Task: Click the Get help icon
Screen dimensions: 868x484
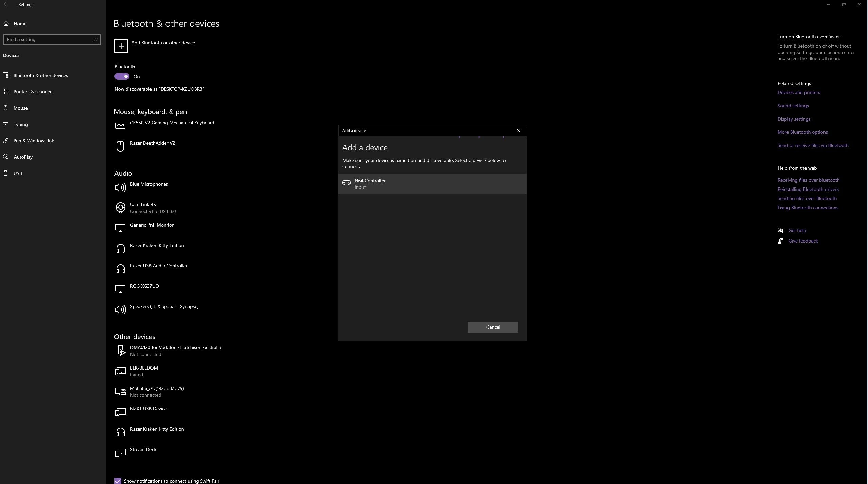Action: (x=780, y=230)
